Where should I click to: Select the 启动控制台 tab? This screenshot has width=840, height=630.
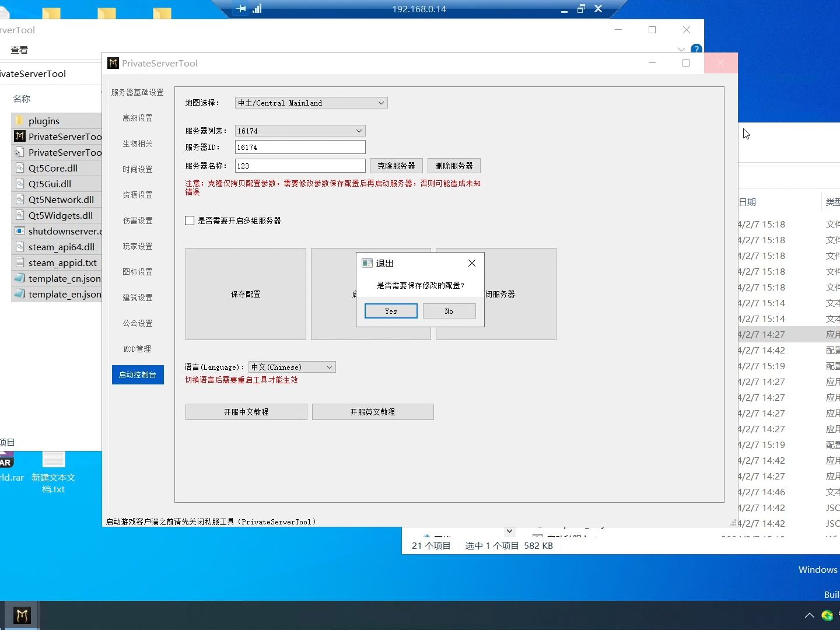(x=138, y=374)
